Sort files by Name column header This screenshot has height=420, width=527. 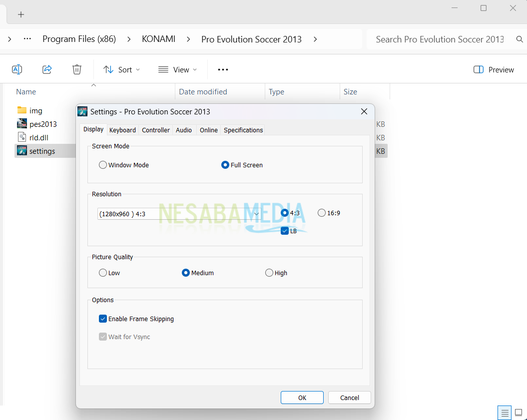coord(26,92)
